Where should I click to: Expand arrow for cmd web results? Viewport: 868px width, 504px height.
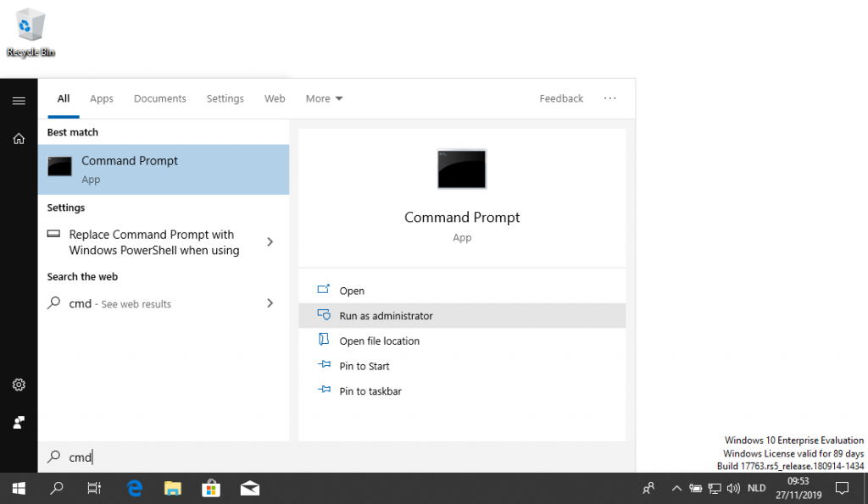270,303
